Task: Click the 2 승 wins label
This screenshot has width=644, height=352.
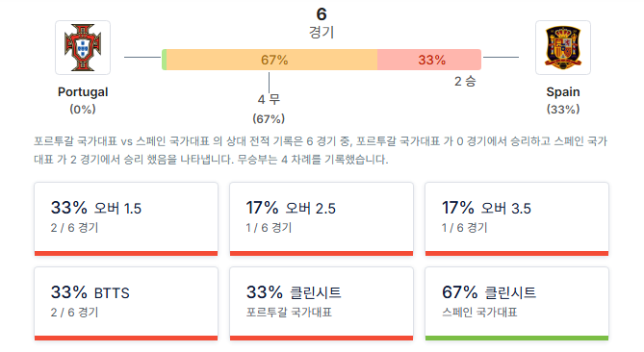Action: click(465, 81)
